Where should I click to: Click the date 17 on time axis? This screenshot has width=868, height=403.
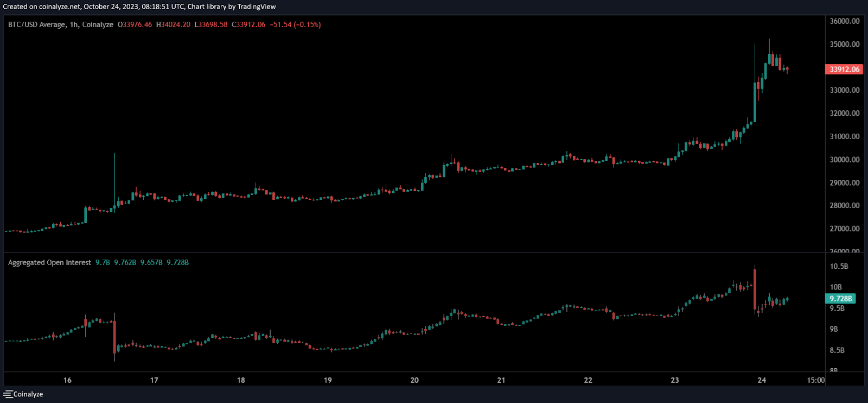pos(154,380)
